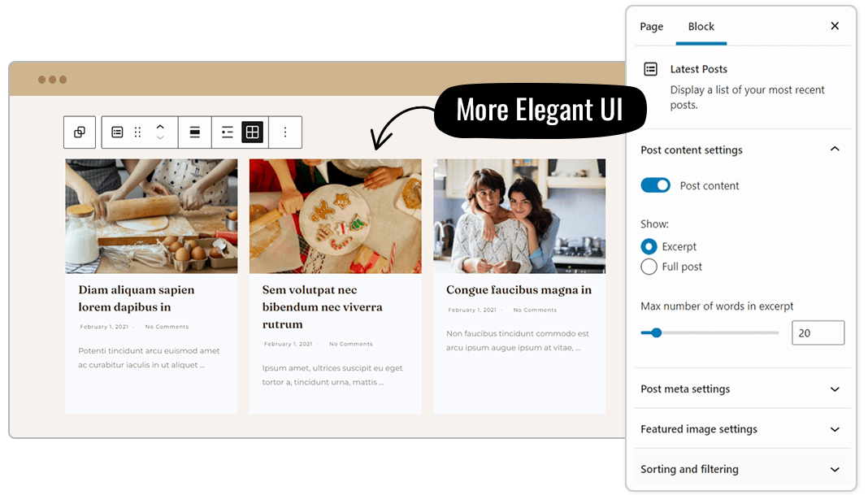Viewport: 868px width, 495px height.
Task: Open the block alignment option
Action: point(195,132)
